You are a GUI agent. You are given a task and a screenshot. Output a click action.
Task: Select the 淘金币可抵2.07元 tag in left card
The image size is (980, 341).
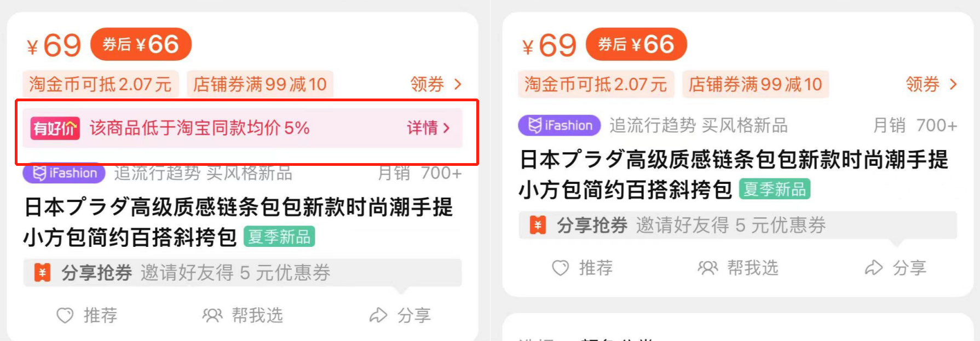click(101, 84)
